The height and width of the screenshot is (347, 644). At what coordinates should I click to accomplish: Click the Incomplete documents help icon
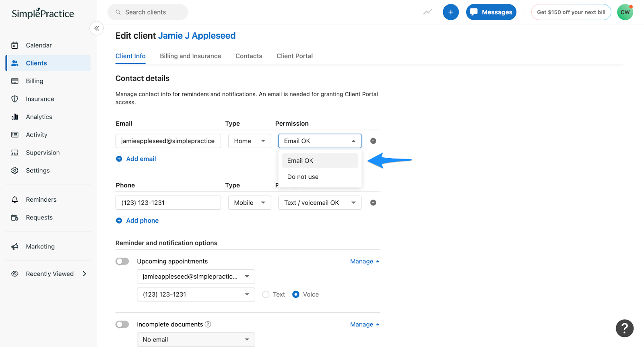point(208,324)
